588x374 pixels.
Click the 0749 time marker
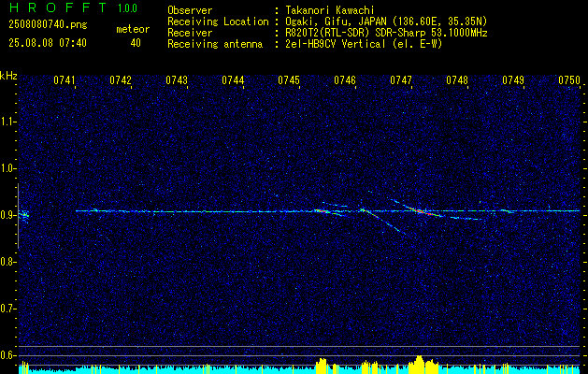point(513,80)
